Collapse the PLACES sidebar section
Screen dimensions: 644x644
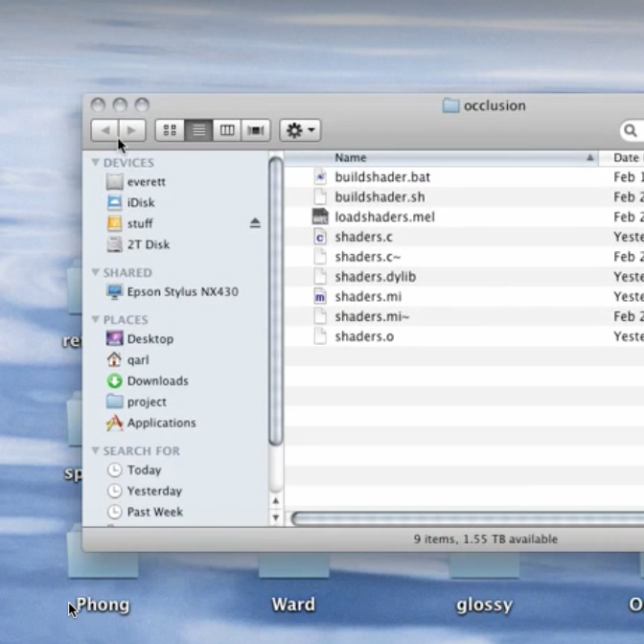(95, 319)
